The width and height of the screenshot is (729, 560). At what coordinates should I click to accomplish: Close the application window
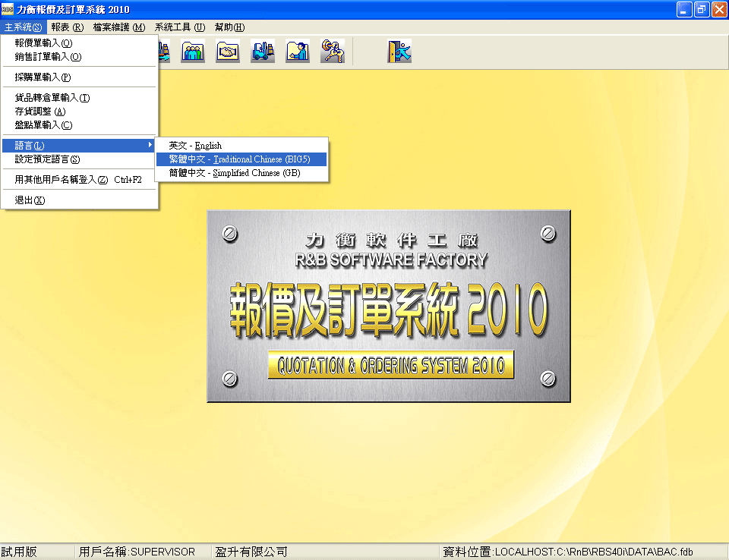[x=719, y=9]
